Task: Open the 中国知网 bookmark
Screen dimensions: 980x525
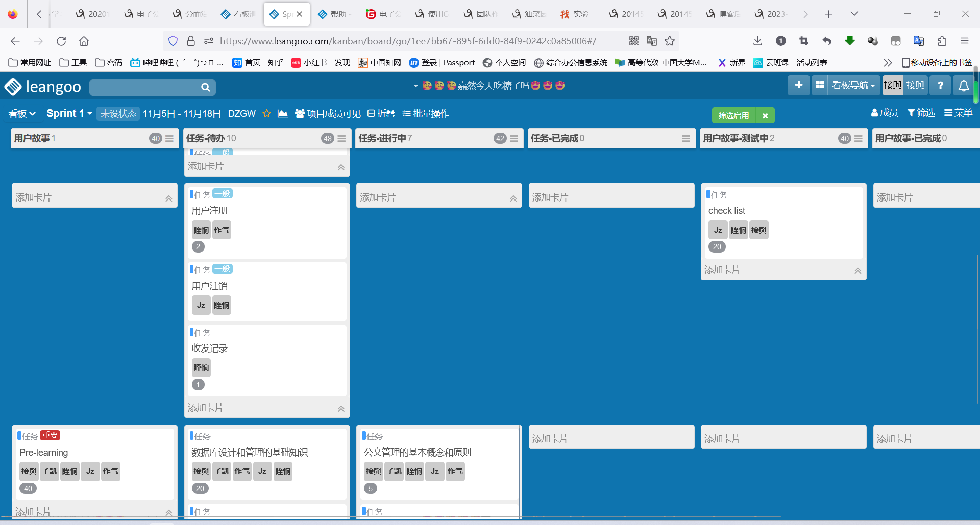Action: pos(379,63)
